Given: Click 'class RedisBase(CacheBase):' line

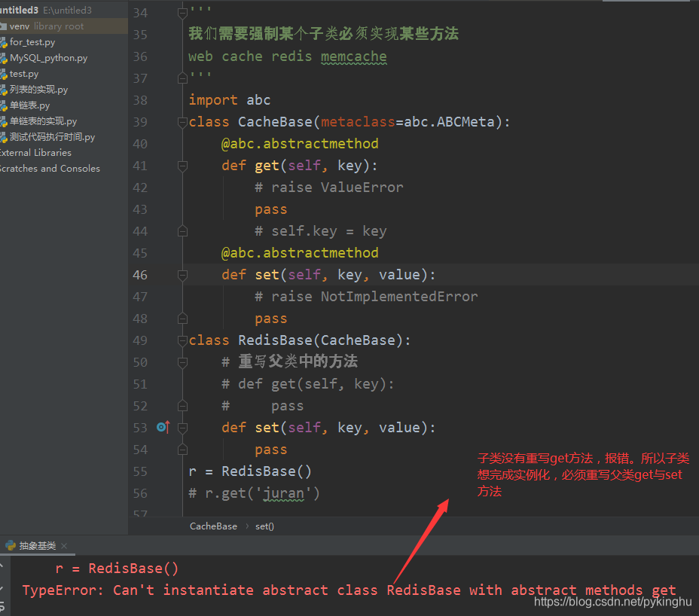Looking at the screenshot, I should pos(300,340).
